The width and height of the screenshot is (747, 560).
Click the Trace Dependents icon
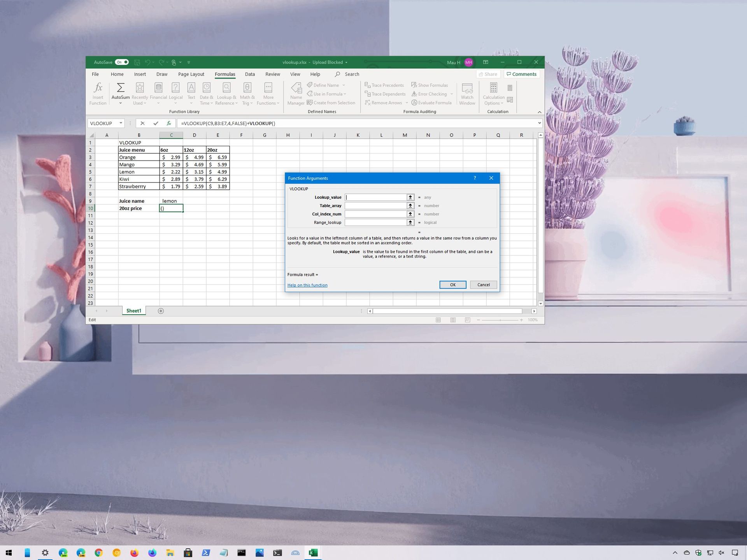[385, 94]
